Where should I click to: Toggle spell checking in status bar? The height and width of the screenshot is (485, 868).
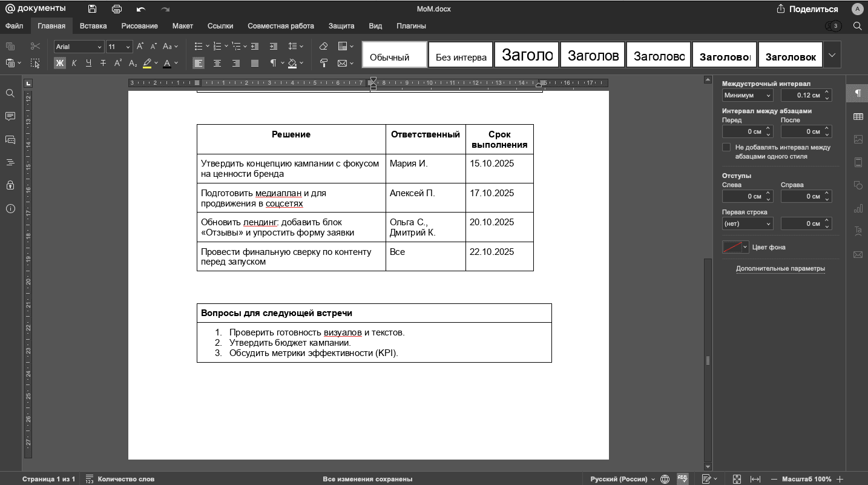click(682, 479)
